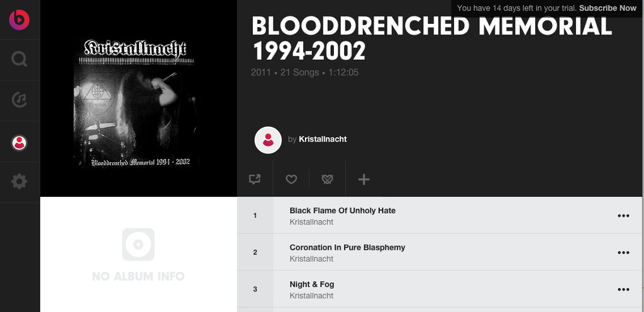The width and height of the screenshot is (644, 312).
Task: Select track 3 Night & Fog
Action: (x=440, y=289)
